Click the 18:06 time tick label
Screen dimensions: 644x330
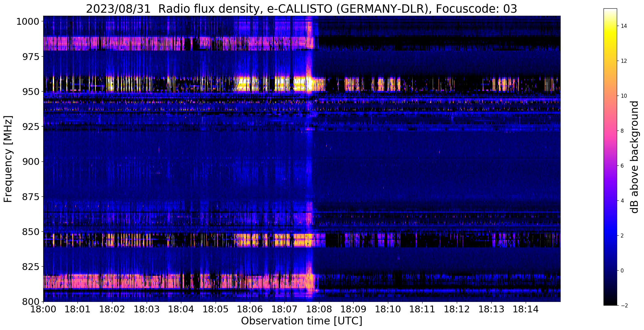click(x=250, y=309)
